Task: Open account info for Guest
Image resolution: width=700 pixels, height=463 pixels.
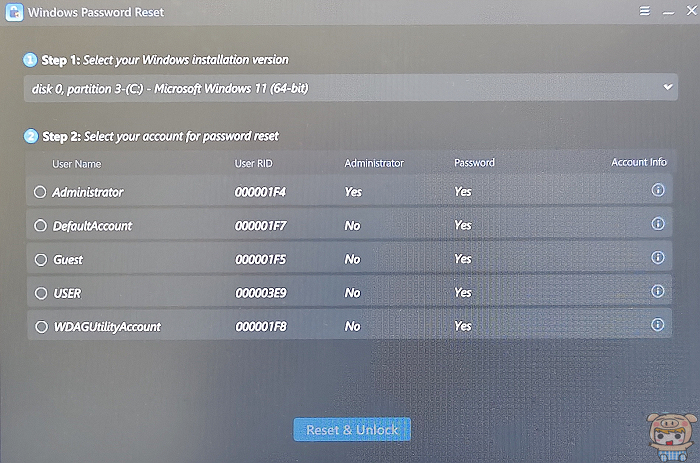Action: pyautogui.click(x=657, y=257)
